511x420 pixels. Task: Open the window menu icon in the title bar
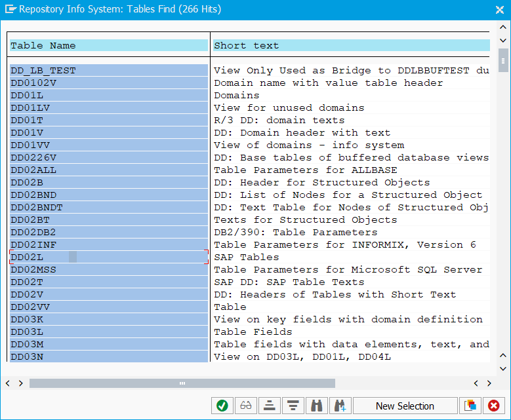(x=10, y=9)
